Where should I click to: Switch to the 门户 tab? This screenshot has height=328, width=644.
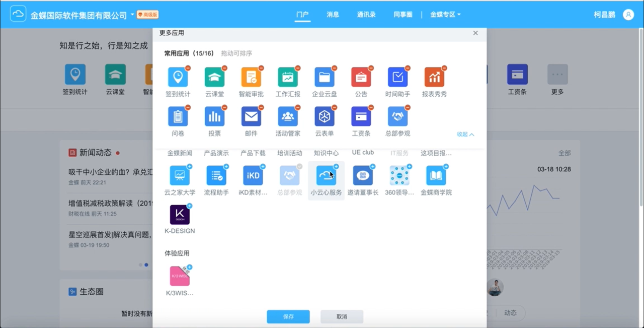(x=302, y=15)
